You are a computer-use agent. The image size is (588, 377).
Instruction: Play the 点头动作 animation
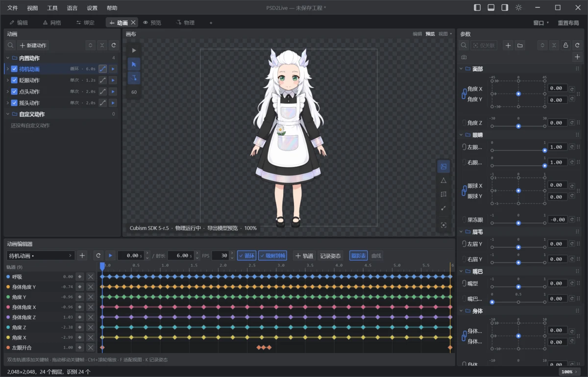[x=113, y=92]
